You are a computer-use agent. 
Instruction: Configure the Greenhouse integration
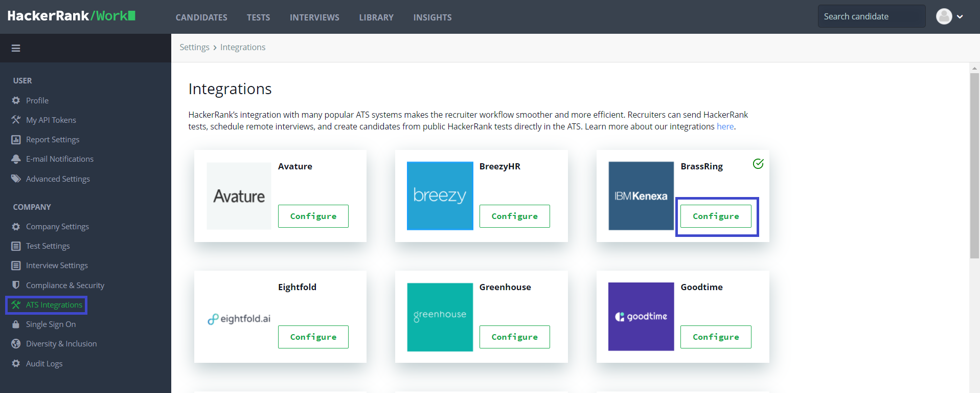(x=515, y=337)
